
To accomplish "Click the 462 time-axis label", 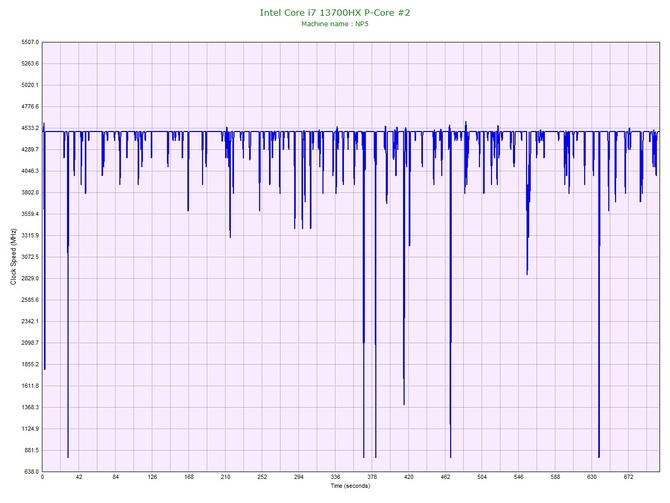I will [445, 477].
